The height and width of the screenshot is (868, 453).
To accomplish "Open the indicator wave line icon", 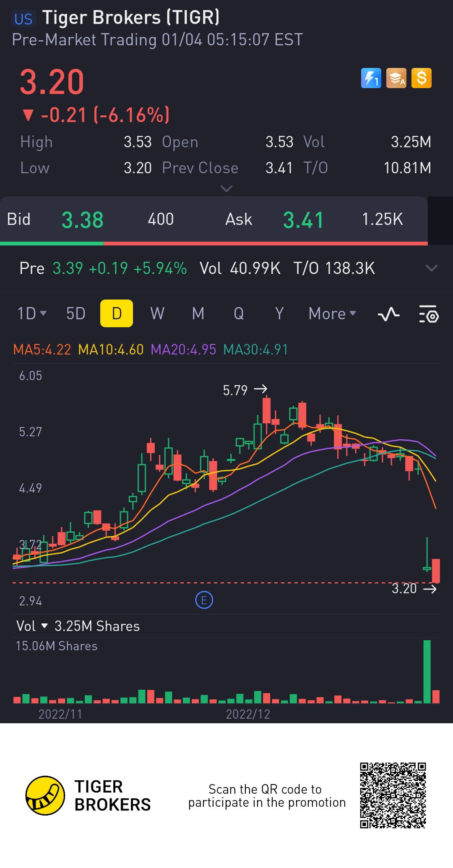I will (x=388, y=314).
